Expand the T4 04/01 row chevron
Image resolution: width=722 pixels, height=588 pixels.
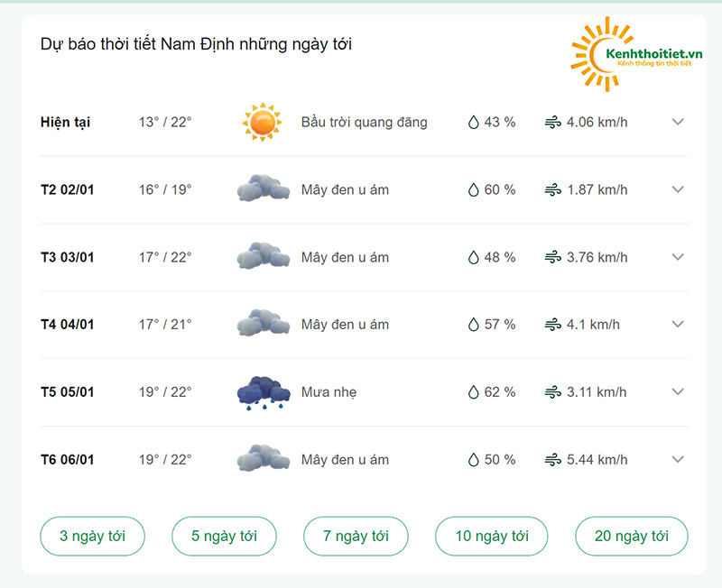coord(678,325)
